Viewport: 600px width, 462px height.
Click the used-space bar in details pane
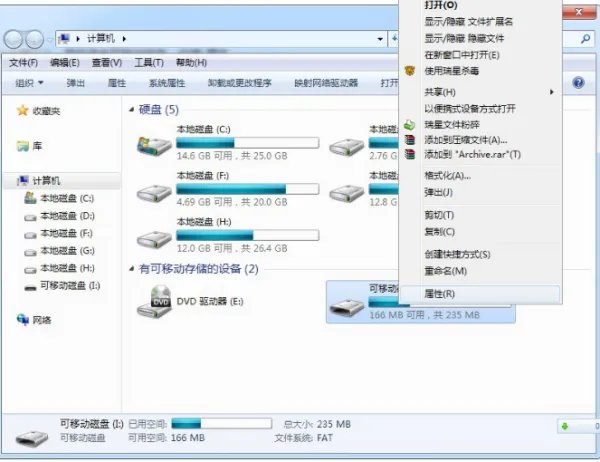point(222,423)
